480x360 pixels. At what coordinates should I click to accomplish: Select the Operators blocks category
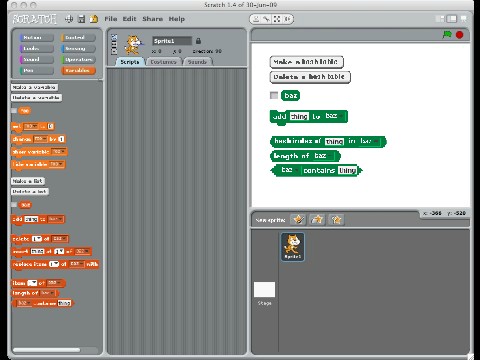point(78,60)
